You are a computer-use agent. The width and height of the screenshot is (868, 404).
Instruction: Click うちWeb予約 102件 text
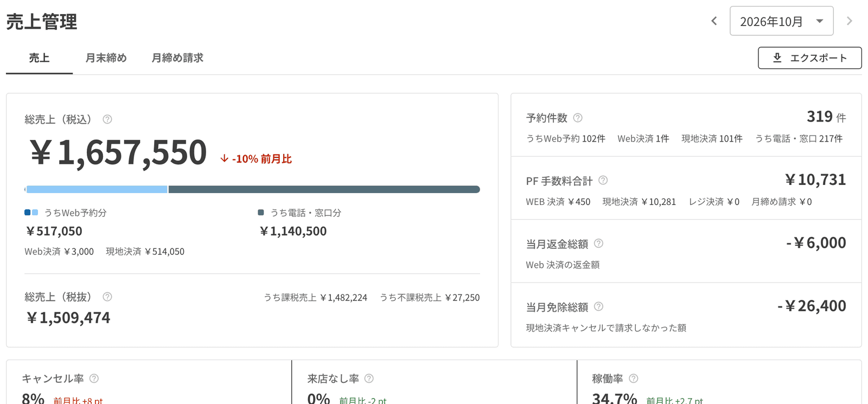[566, 139]
